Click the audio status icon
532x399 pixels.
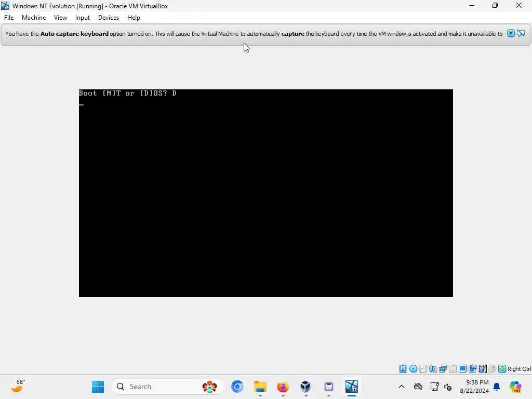433,369
